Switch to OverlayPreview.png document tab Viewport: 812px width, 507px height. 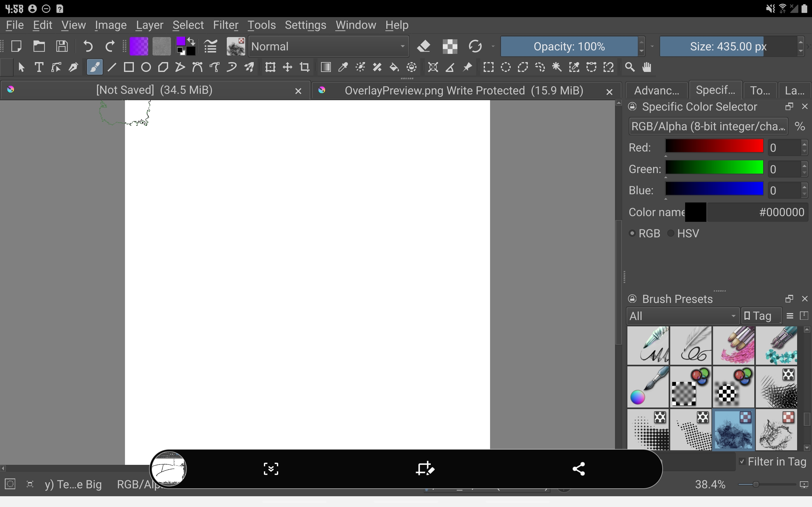click(x=464, y=91)
